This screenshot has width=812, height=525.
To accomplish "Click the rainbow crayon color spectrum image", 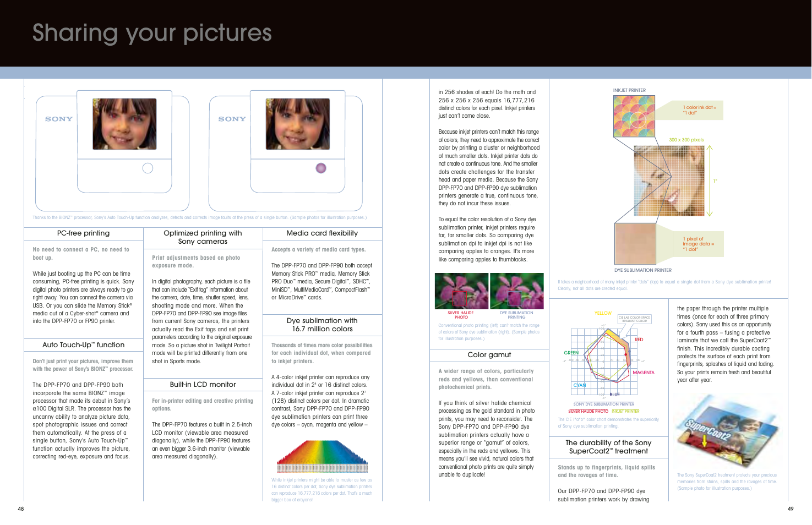I will click(x=321, y=457).
